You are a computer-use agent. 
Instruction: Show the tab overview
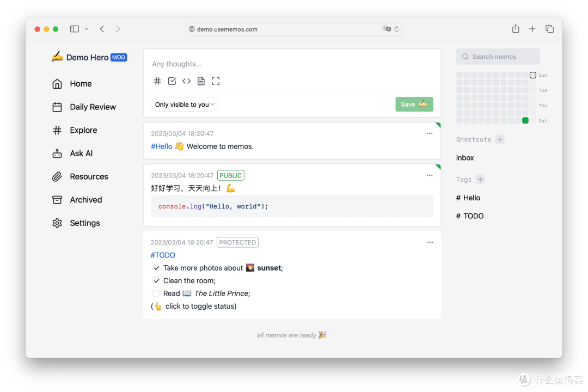(x=549, y=29)
